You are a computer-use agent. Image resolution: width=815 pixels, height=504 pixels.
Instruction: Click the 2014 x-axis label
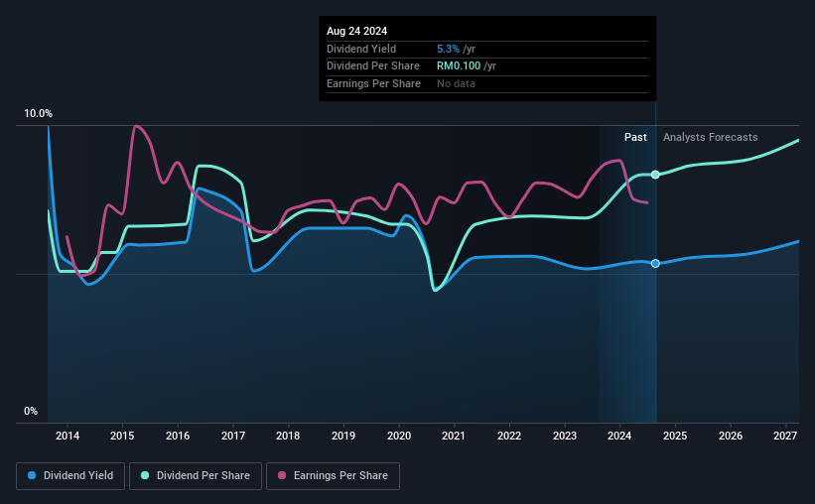[x=68, y=436]
